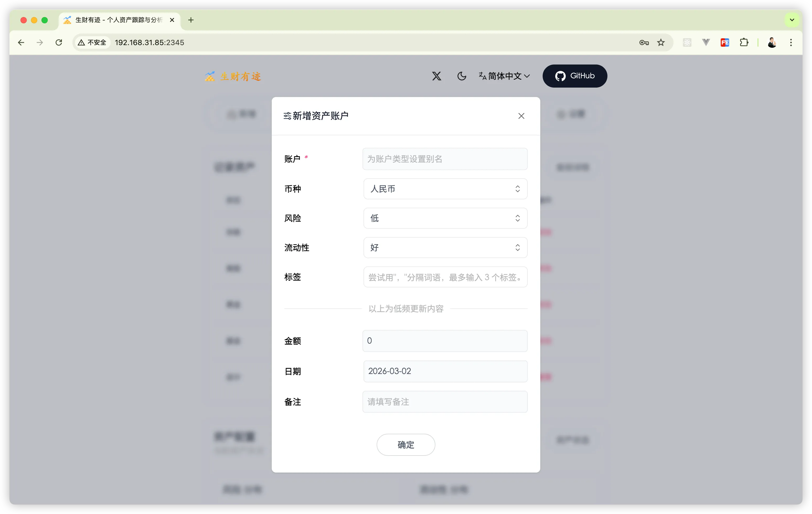
Task: Click the 标签 tags input field
Action: click(445, 277)
